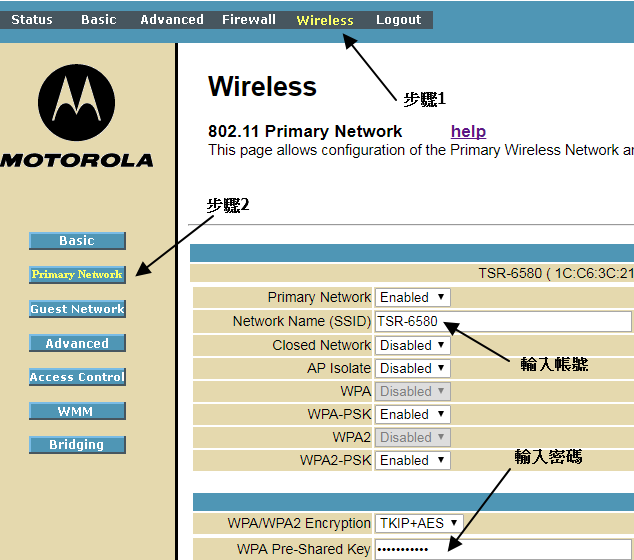Open Guest Network settings
The image size is (634, 560).
click(77, 309)
